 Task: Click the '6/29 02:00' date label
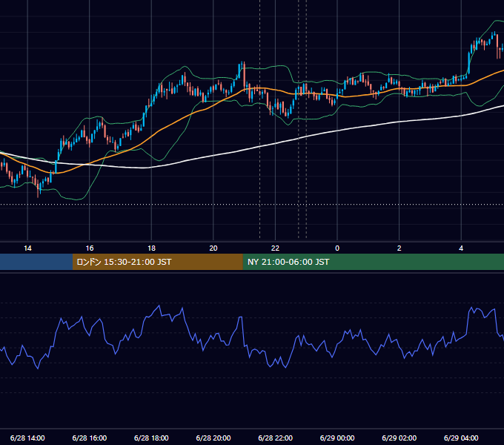399,438
